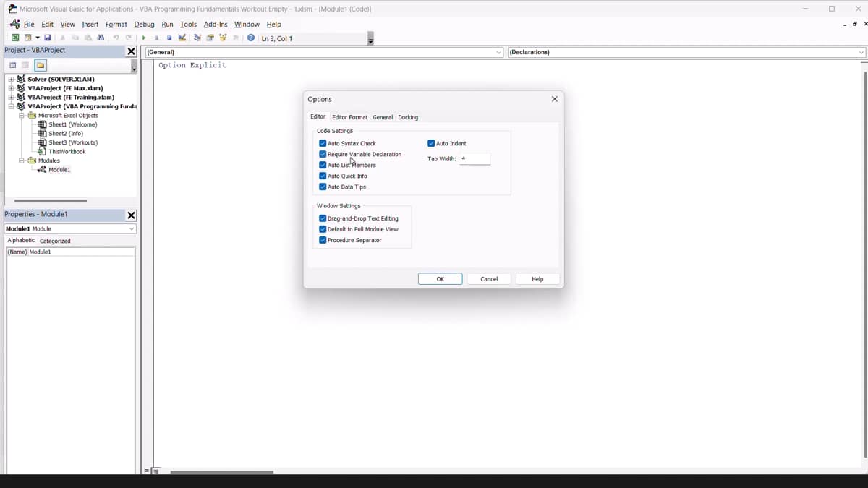
Task: Collapse Microsoft Excel Objects folder
Action: [x=22, y=116]
